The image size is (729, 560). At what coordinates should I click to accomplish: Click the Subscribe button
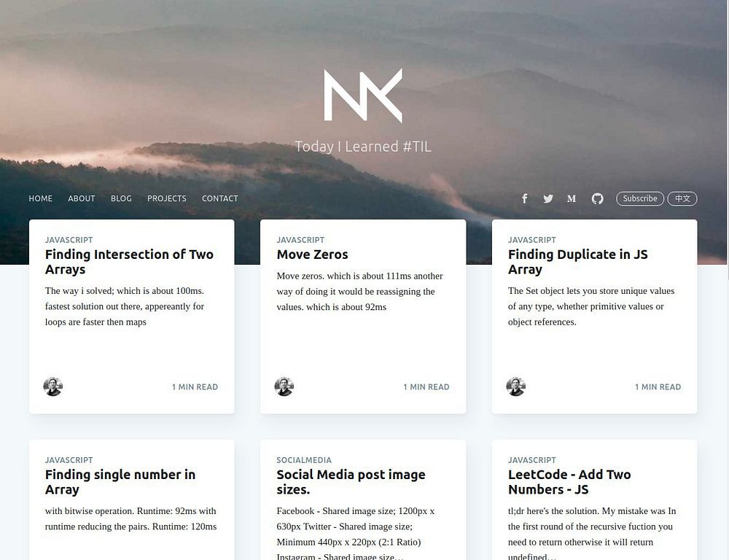point(640,198)
